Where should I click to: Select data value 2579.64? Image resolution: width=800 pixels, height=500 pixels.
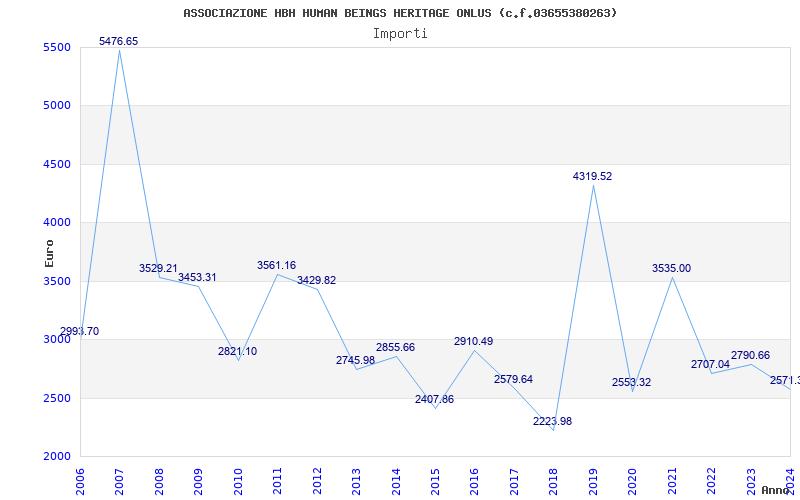pos(513,379)
